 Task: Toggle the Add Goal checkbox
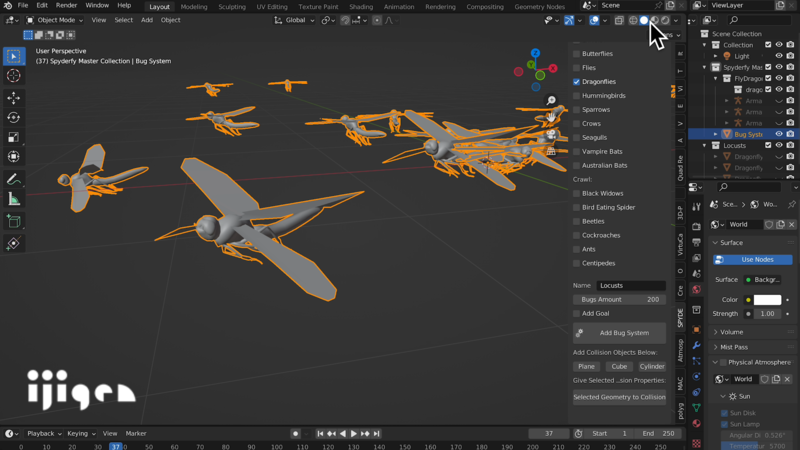(577, 313)
